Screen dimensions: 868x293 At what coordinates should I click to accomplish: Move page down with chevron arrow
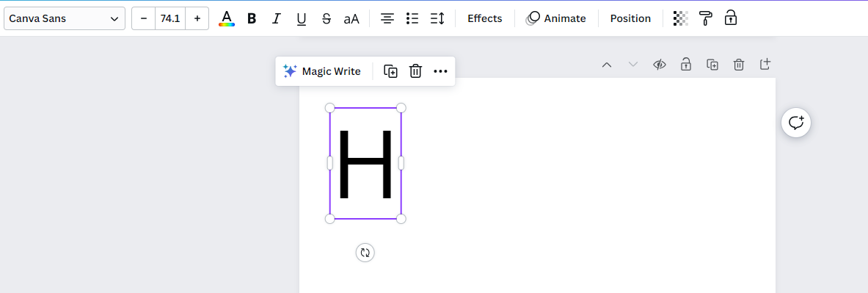pos(633,65)
